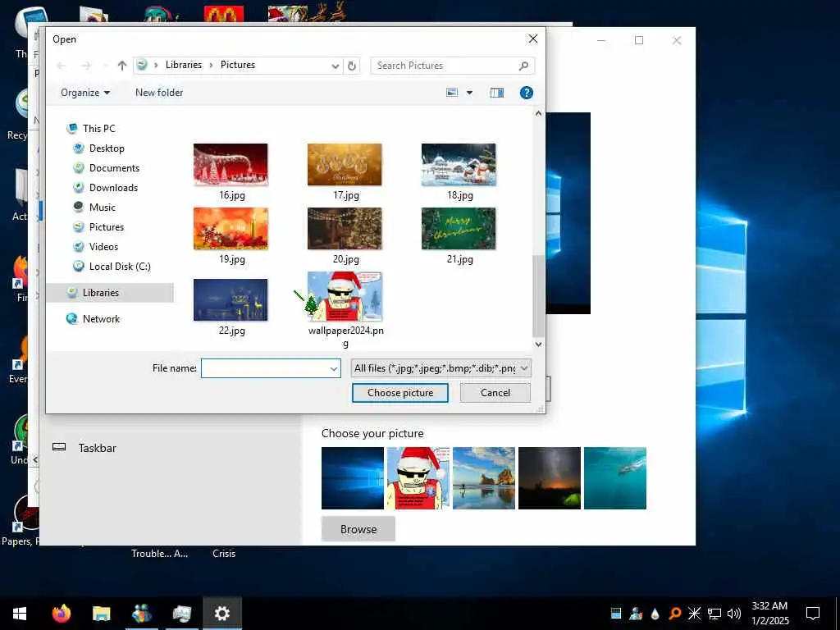This screenshot has height=630, width=840.
Task: Open Music in navigation pane
Action: point(102,208)
